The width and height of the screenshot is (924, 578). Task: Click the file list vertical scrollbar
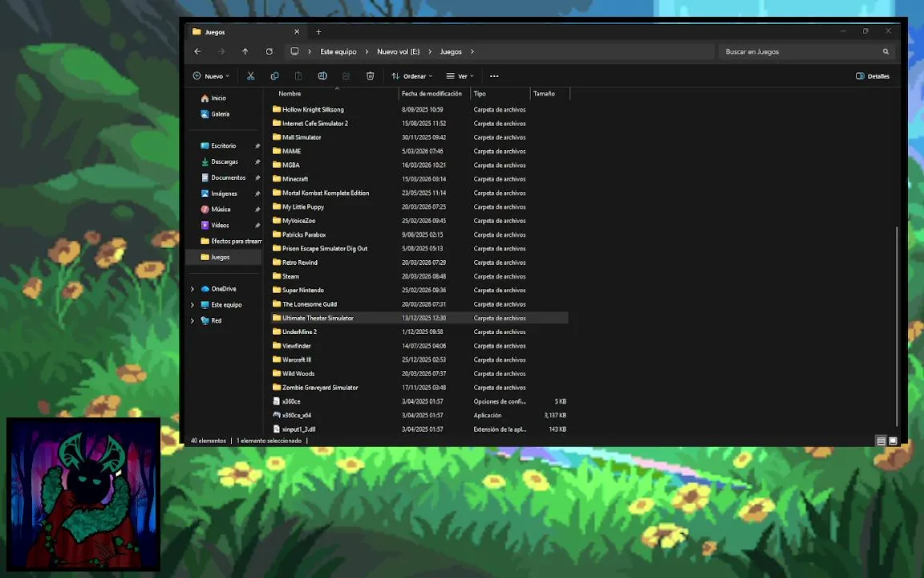click(x=896, y=326)
